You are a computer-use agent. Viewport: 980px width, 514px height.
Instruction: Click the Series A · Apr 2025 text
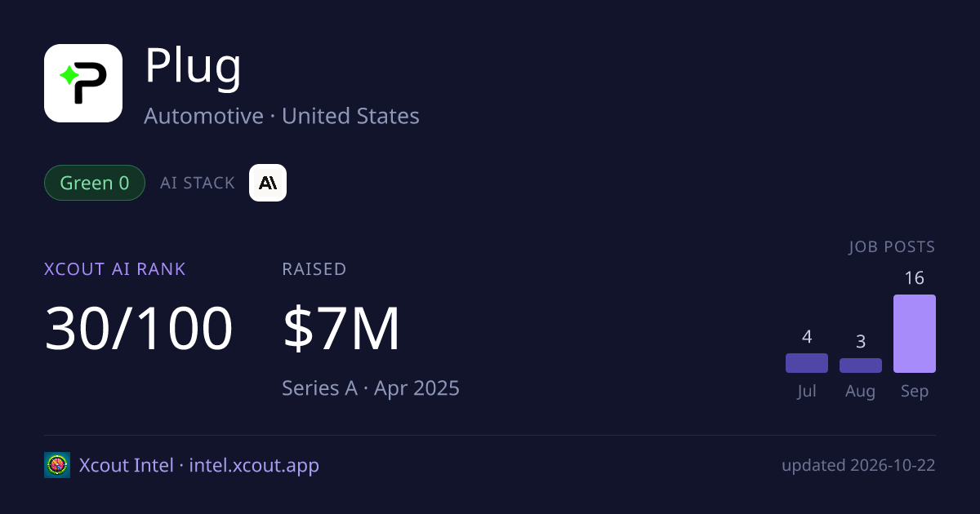(x=371, y=388)
